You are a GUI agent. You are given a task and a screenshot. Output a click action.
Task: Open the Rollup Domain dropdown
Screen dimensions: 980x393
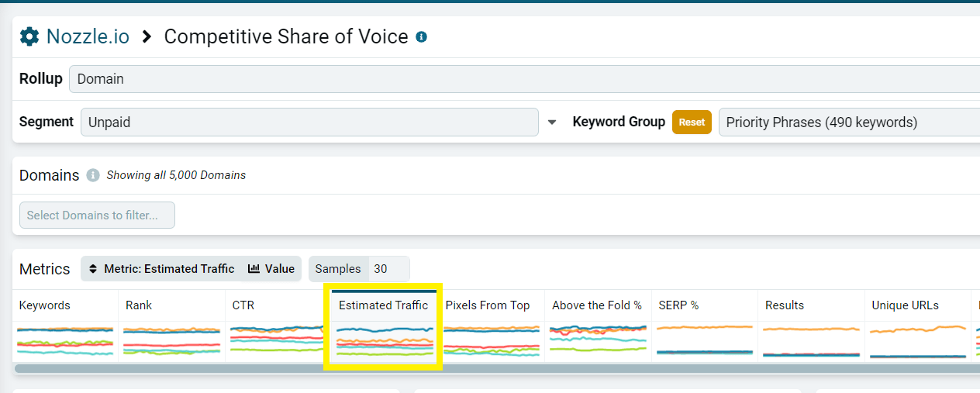coord(524,79)
